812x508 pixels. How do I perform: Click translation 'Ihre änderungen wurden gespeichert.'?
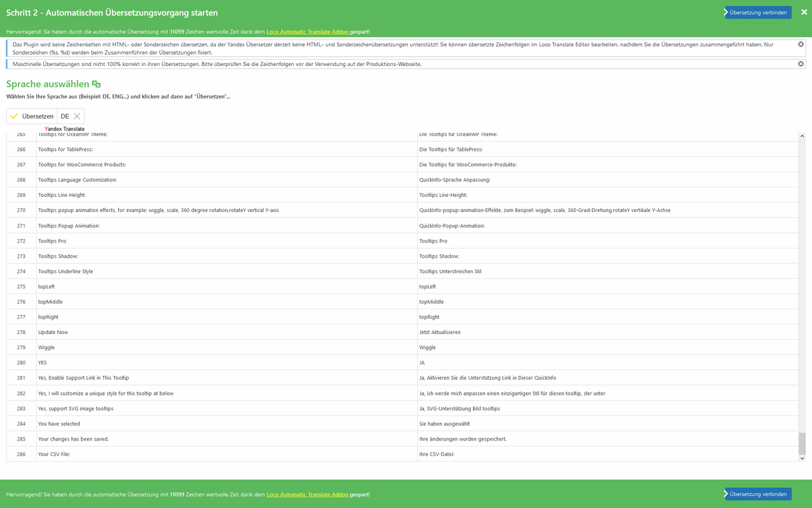click(463, 439)
